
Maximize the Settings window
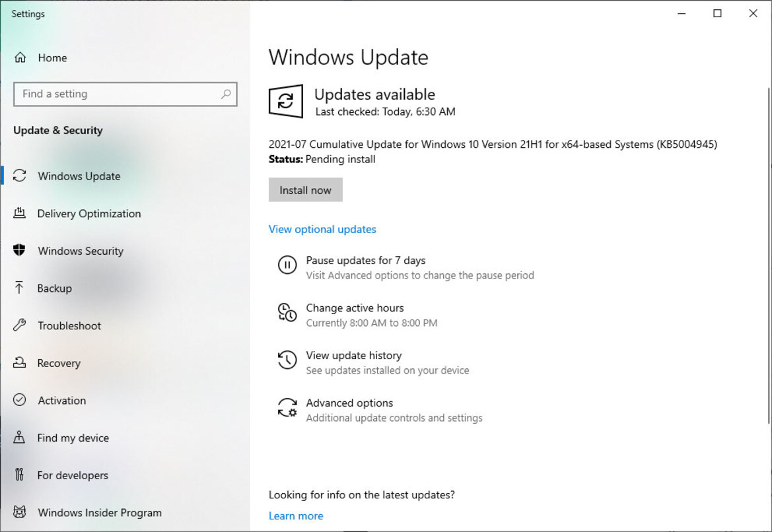click(x=717, y=13)
